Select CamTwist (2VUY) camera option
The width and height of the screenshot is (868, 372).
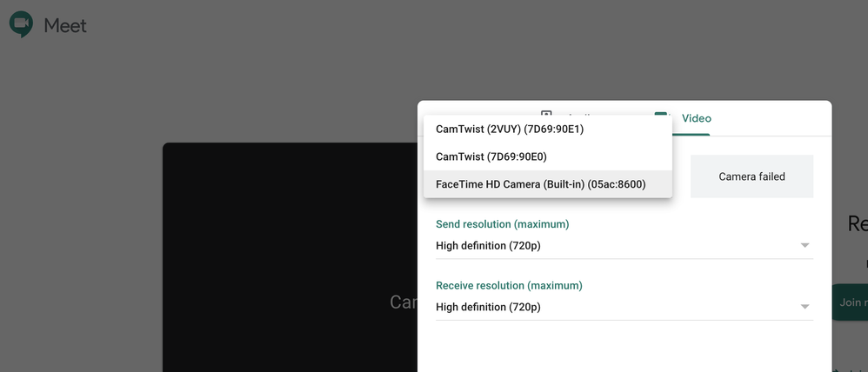(x=548, y=129)
